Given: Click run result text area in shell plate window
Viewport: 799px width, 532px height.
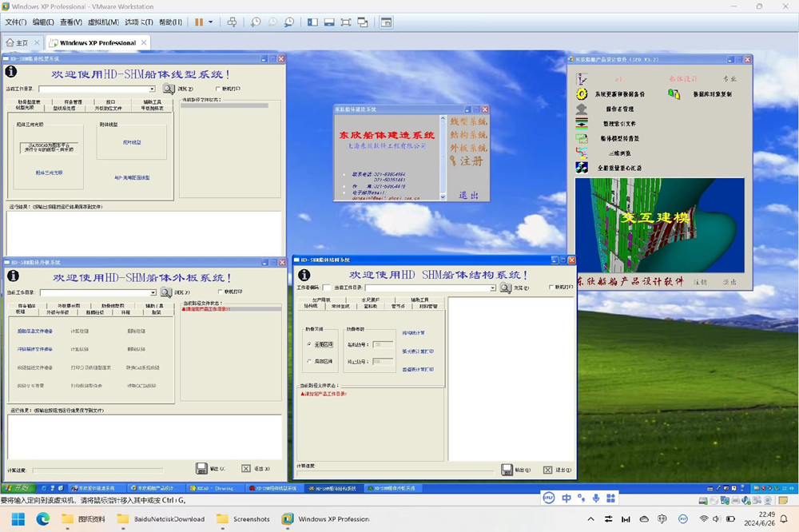Looking at the screenshot, I should tap(144, 437).
